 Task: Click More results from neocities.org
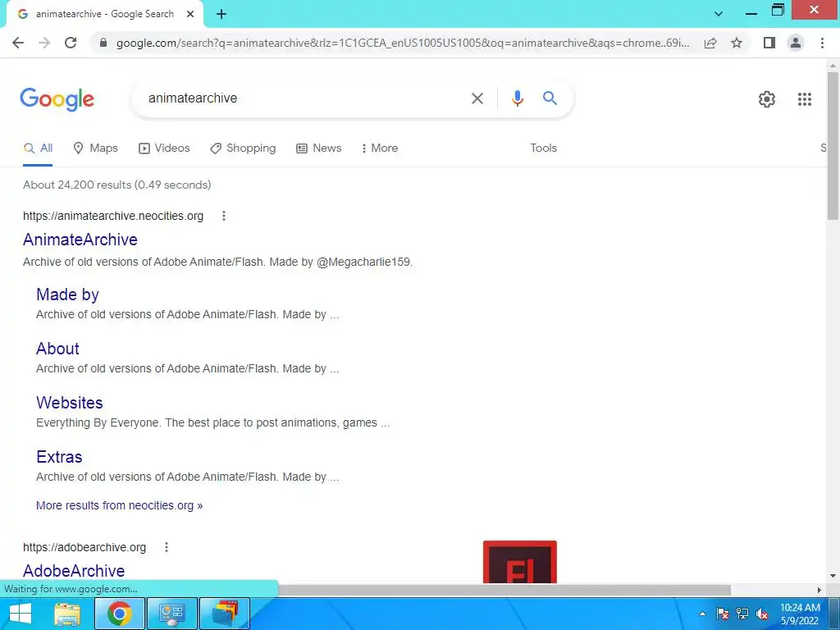pyautogui.click(x=120, y=505)
